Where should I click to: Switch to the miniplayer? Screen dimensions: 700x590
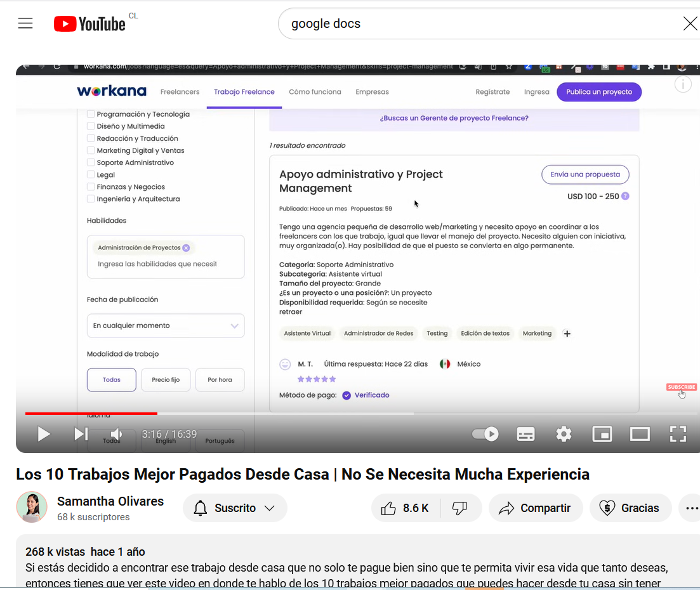click(x=602, y=434)
